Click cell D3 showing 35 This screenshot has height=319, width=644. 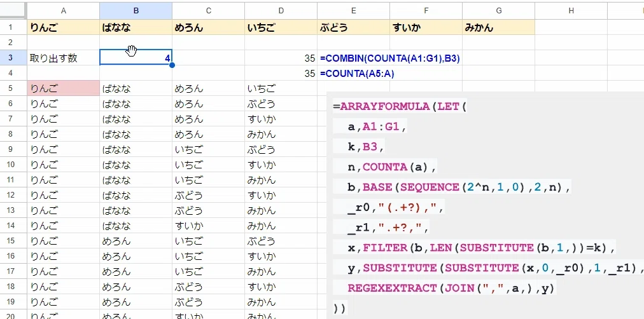click(281, 58)
